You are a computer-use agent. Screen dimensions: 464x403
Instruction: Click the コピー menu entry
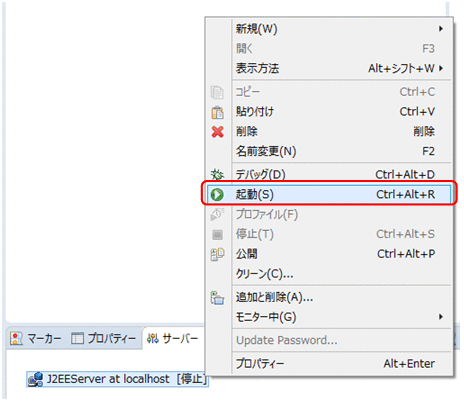point(329,92)
